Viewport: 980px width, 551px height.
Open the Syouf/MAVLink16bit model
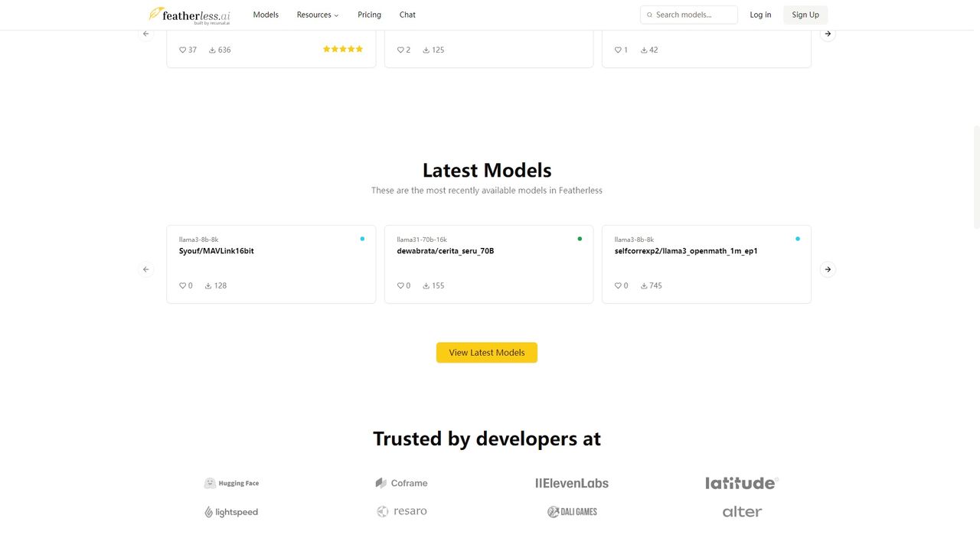click(x=217, y=251)
